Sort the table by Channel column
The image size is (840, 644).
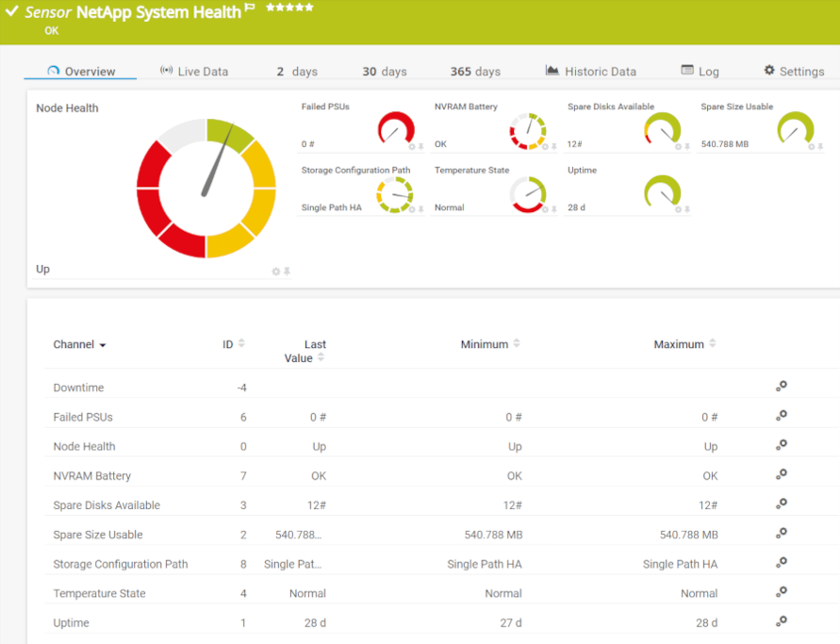(x=79, y=345)
